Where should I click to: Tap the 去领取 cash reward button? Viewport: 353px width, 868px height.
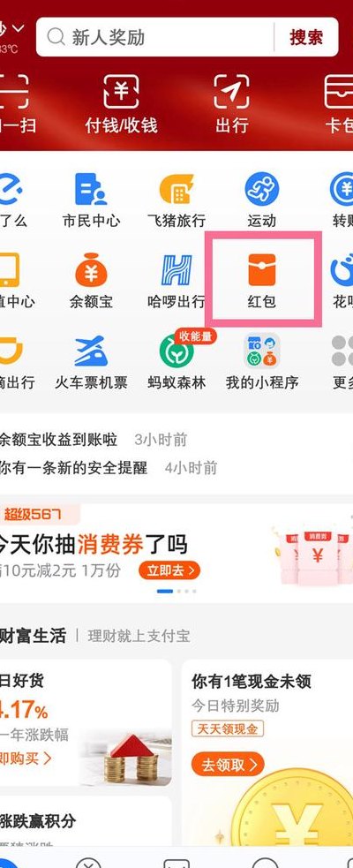228,765
